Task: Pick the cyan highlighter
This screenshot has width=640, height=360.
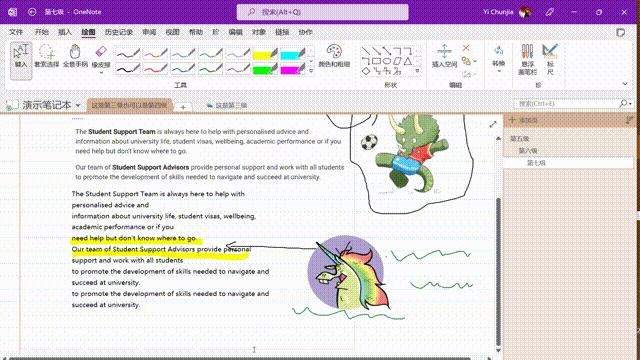Action: (292, 53)
